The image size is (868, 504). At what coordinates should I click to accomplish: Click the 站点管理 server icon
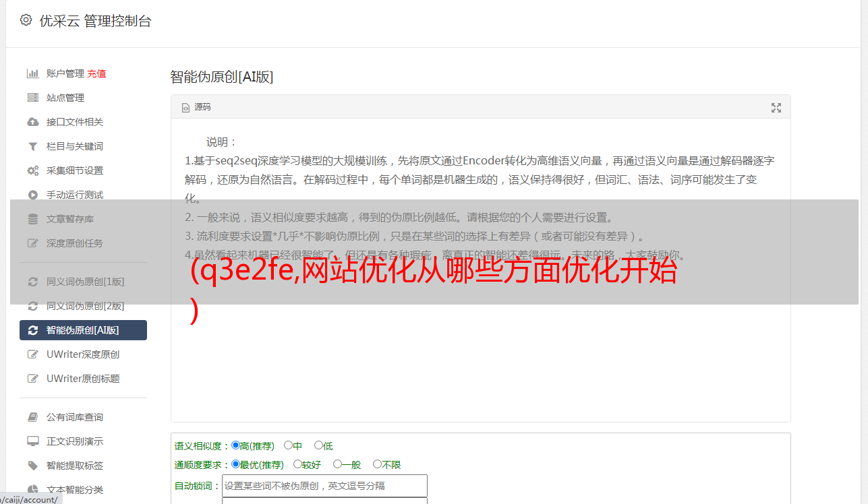click(32, 98)
